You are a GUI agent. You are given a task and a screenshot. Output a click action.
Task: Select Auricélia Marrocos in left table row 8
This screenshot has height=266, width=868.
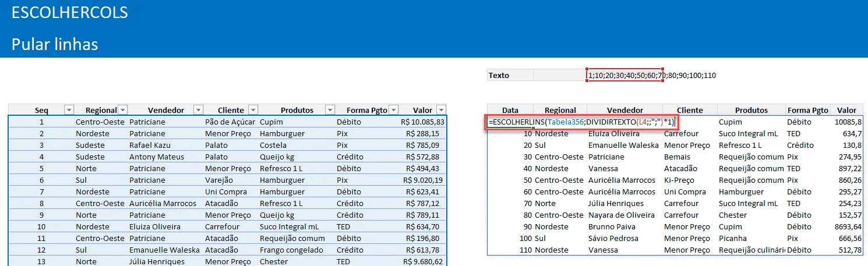point(165,204)
